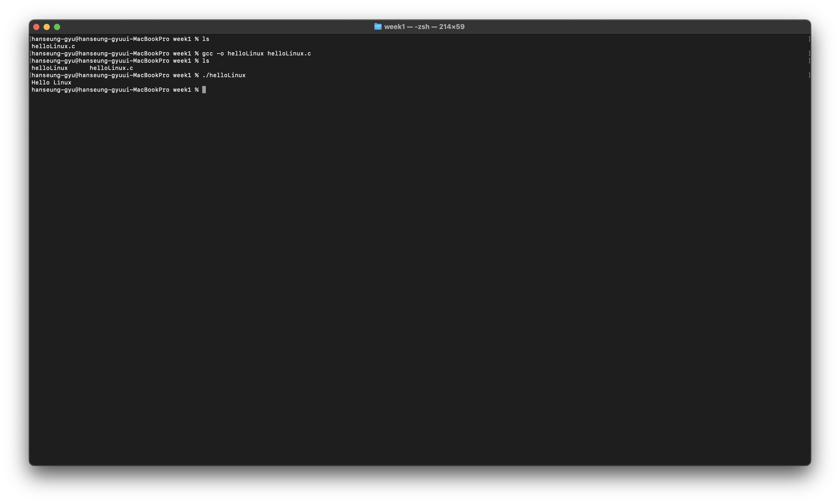The image size is (840, 504).
Task: Click the Hello Linux program output line
Action: point(51,83)
